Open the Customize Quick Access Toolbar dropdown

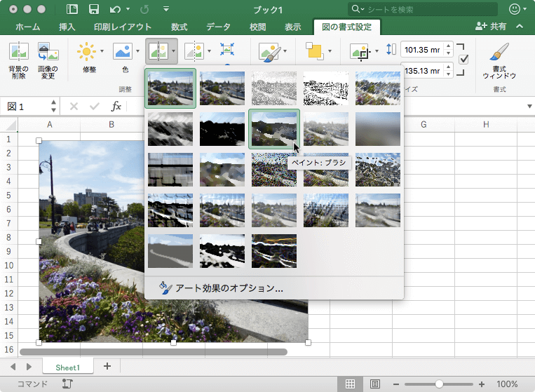point(166,9)
